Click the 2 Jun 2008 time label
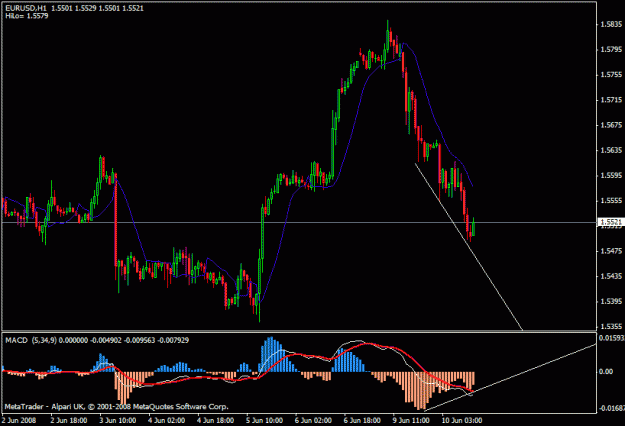The width and height of the screenshot is (625, 426). pos(19,420)
